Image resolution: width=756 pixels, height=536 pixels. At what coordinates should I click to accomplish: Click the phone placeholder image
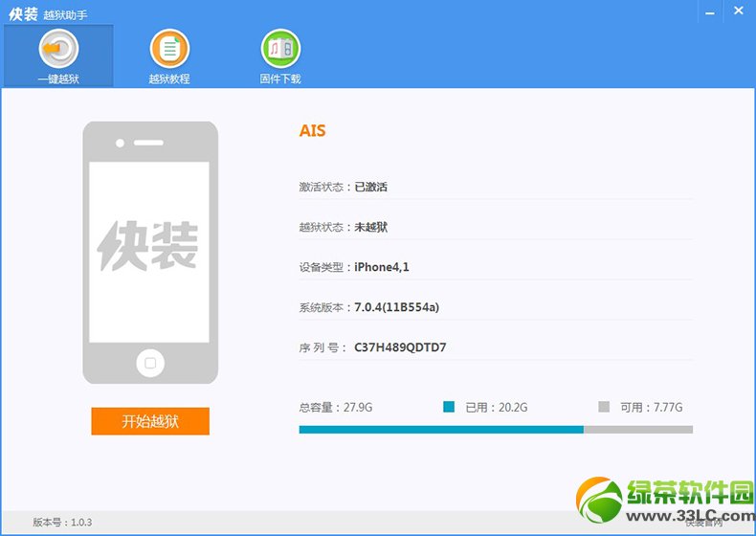point(150,253)
